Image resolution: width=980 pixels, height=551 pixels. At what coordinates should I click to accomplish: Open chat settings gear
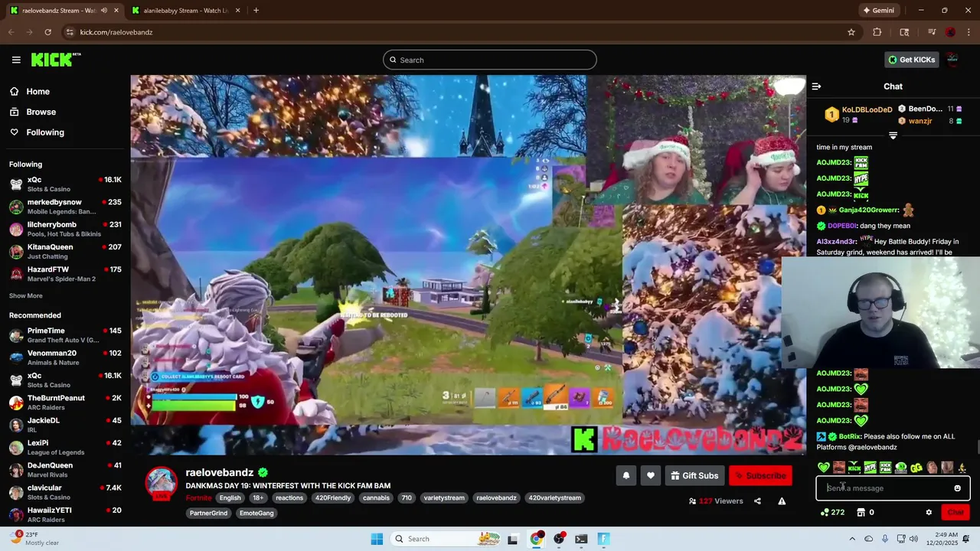point(929,513)
